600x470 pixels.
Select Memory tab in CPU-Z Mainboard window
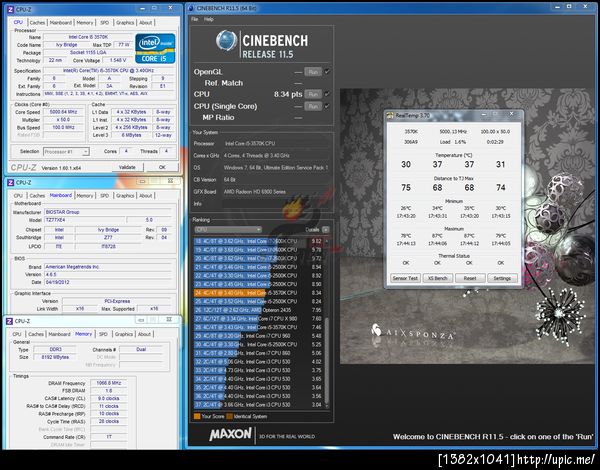pos(85,196)
